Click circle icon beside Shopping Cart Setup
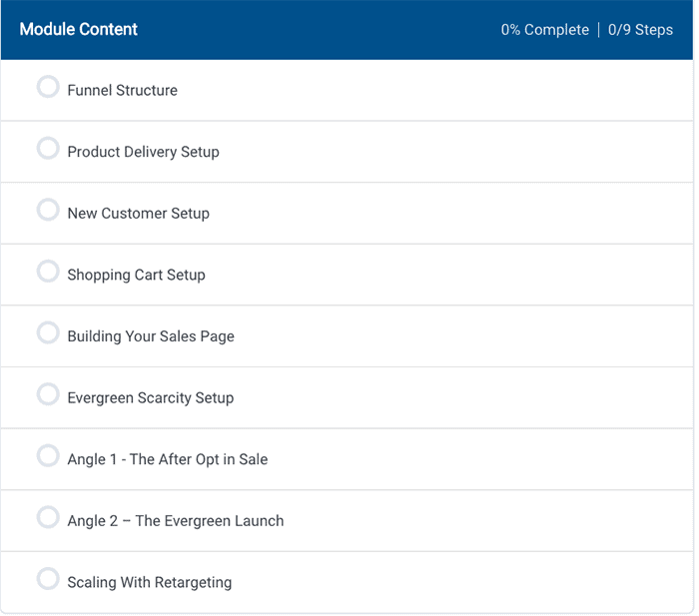The width and height of the screenshot is (699, 616). click(x=48, y=272)
